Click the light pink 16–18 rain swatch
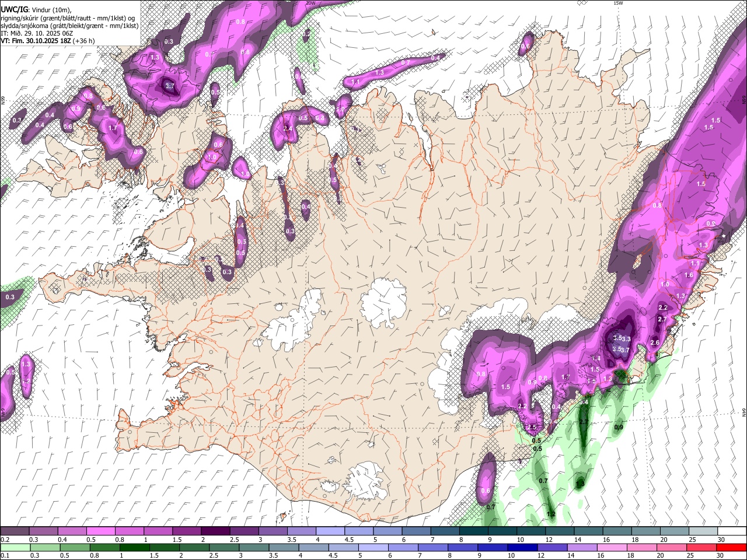Image resolution: width=747 pixels, height=560 pixels. pyautogui.click(x=612, y=547)
